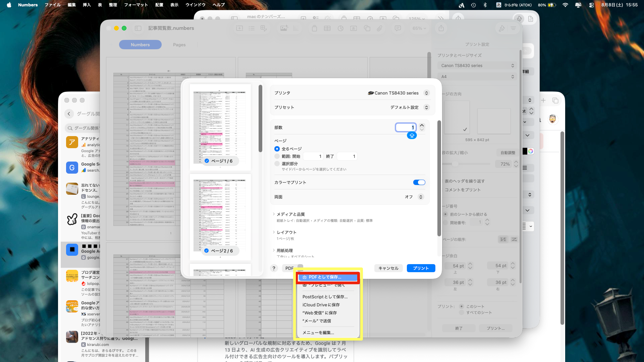Click the insert media icon in Numbers toolbar
This screenshot has height=362, width=644.
(284, 28)
